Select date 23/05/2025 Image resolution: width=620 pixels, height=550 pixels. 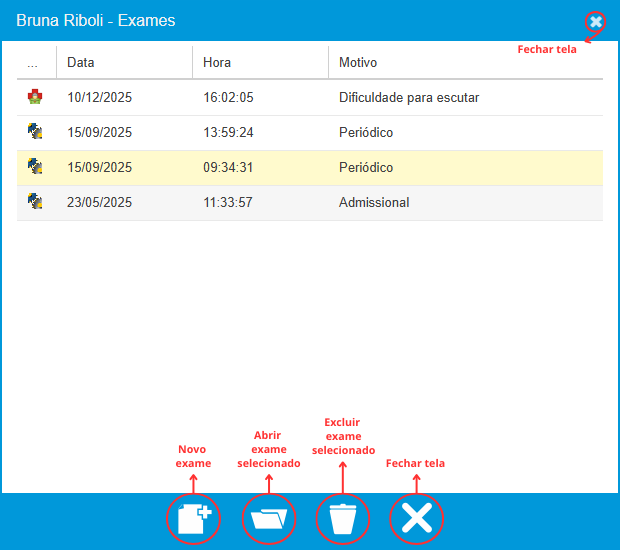[x=100, y=202]
